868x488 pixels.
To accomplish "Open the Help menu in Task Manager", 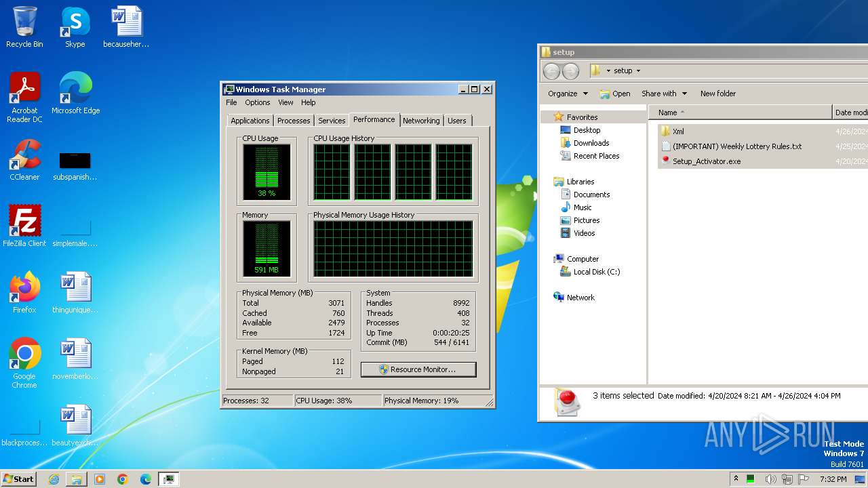I will [308, 102].
